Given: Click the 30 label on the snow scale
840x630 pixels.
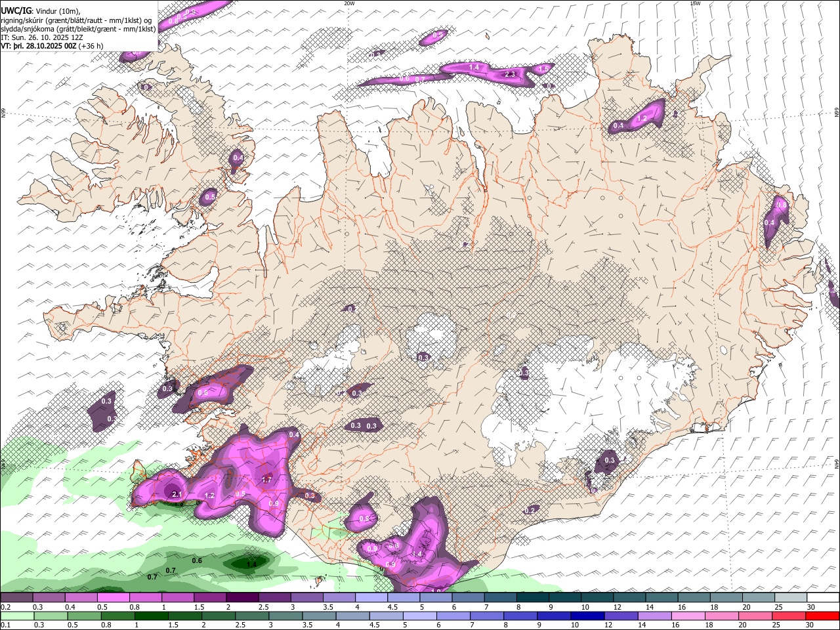Looking at the screenshot, I should coord(811,607).
